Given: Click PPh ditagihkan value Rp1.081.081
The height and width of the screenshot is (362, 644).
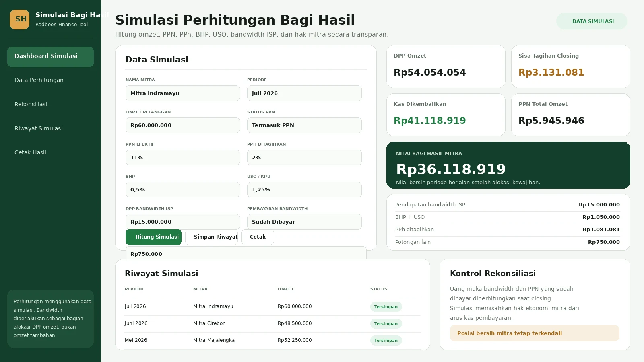Looking at the screenshot, I should tap(601, 230).
